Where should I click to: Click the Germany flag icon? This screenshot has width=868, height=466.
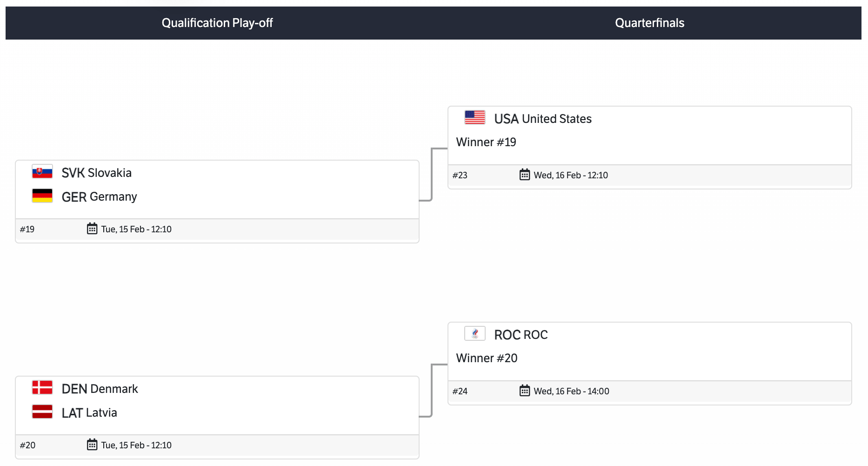(x=42, y=196)
